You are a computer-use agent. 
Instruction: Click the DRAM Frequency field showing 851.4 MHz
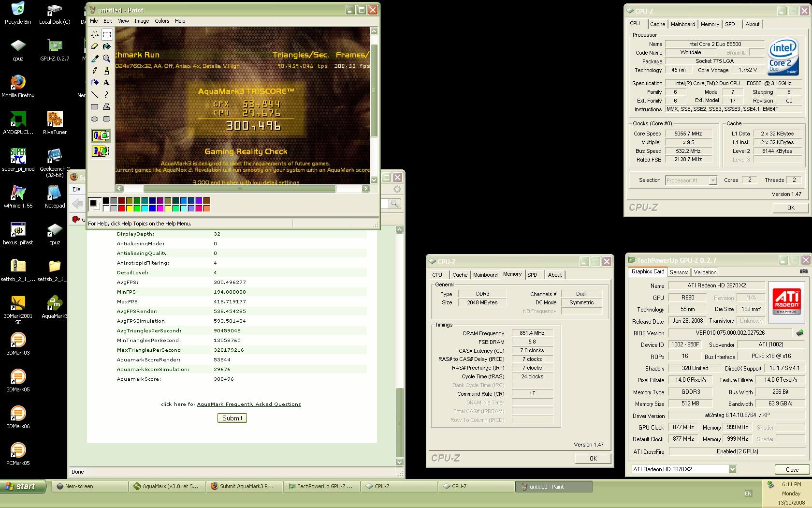[532, 333]
